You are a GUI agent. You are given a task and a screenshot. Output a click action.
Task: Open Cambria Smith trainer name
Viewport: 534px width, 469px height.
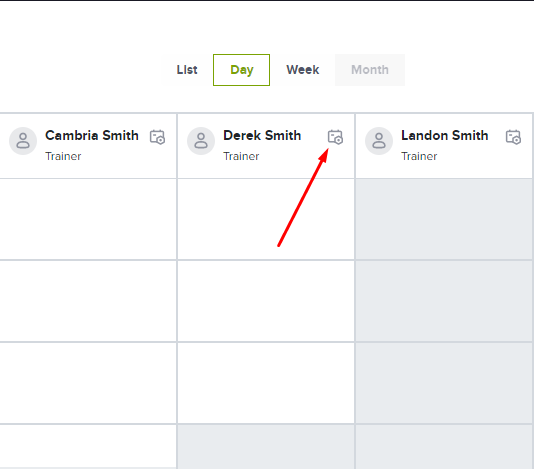click(x=92, y=136)
